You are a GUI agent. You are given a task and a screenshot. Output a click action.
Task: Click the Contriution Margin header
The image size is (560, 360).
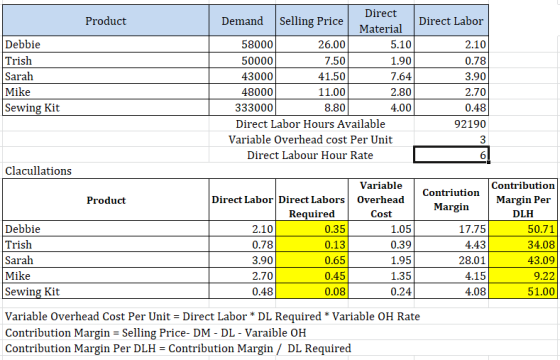pos(451,200)
